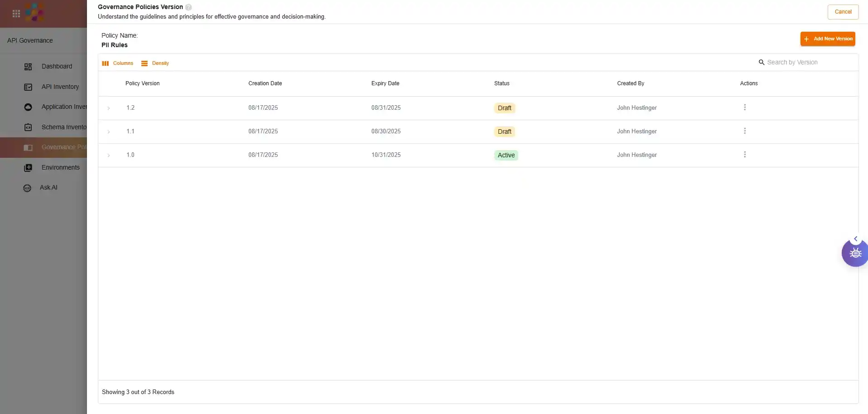The height and width of the screenshot is (414, 868).
Task: Open Dashboard from the sidebar
Action: coord(57,66)
